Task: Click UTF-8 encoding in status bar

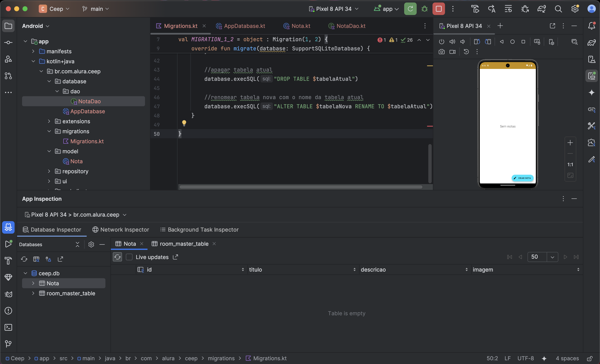Action: coord(525,358)
